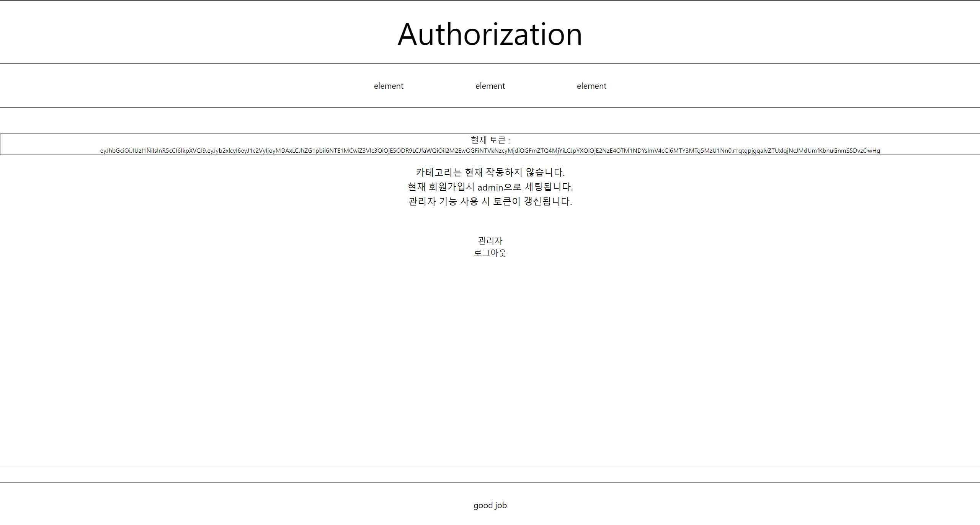This screenshot has height=525, width=980.
Task: Select the third element in the navigation bar
Action: pyautogui.click(x=591, y=86)
